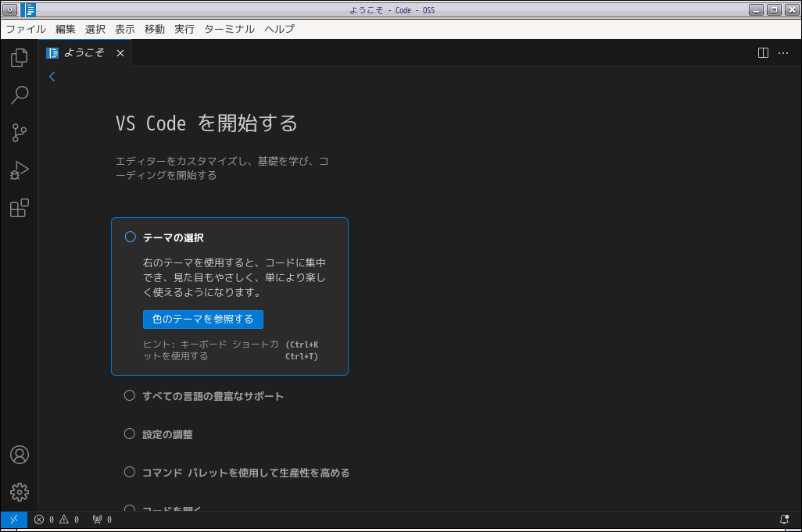Viewport: 802px width, 532px height.
Task: Click the remote window indicator in status bar
Action: pyautogui.click(x=14, y=520)
